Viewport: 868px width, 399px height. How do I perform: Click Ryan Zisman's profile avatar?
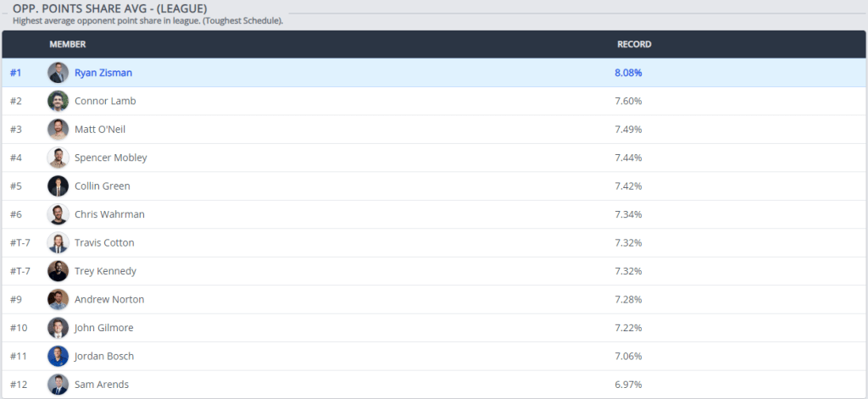coord(58,73)
